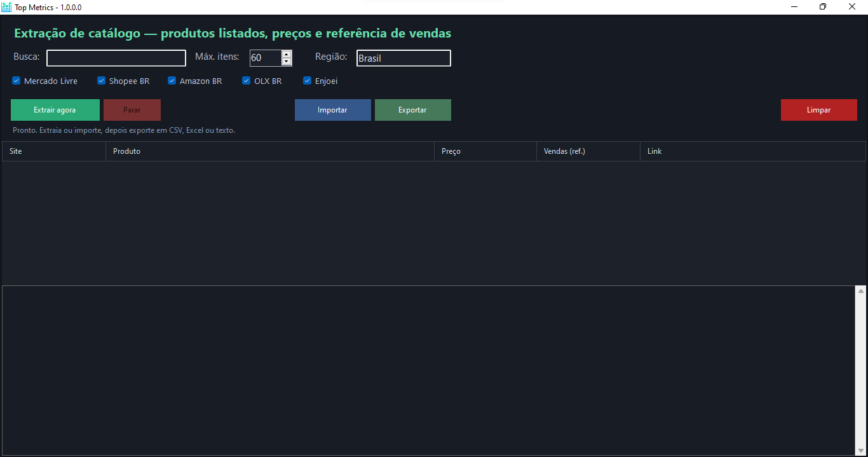Click the Preço column header
The image size is (868, 457).
click(485, 151)
